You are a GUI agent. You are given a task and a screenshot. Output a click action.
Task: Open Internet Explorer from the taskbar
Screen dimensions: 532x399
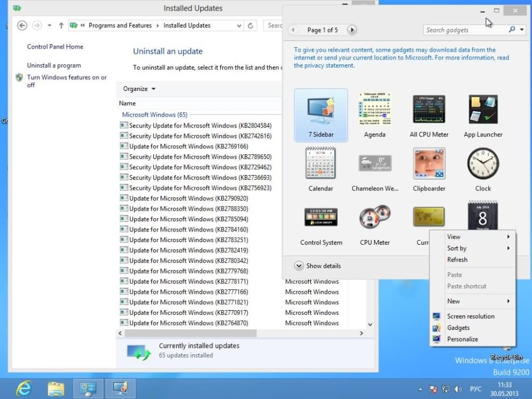22,388
